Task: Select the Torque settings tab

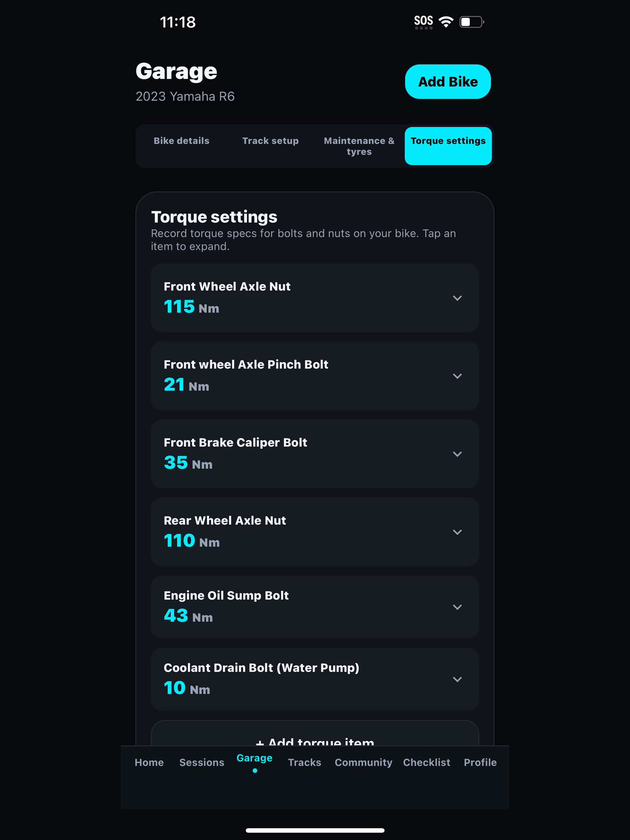Action: [448, 146]
